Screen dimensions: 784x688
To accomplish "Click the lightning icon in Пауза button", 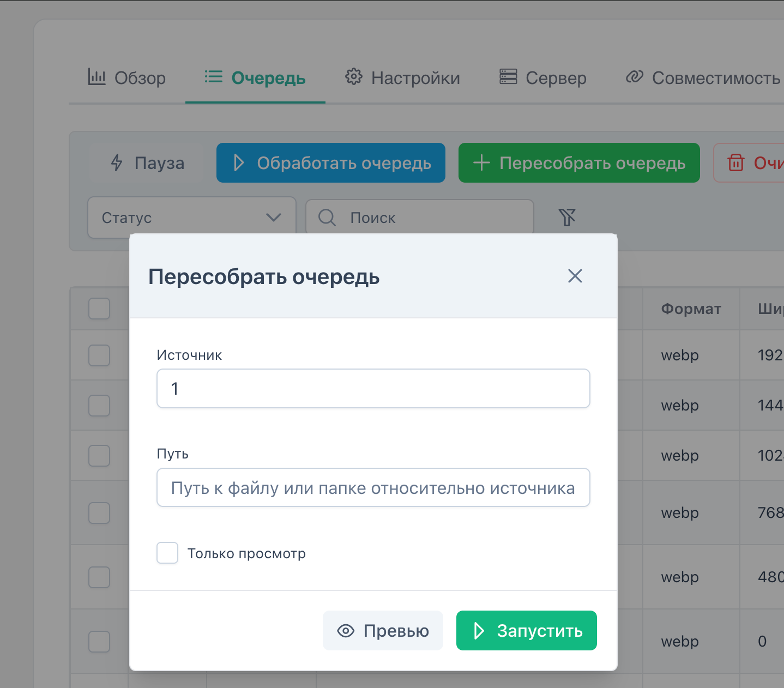I will point(117,162).
